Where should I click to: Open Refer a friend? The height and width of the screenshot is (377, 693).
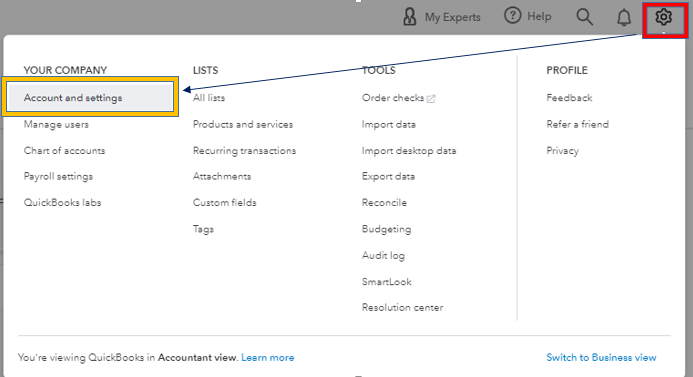(x=577, y=124)
